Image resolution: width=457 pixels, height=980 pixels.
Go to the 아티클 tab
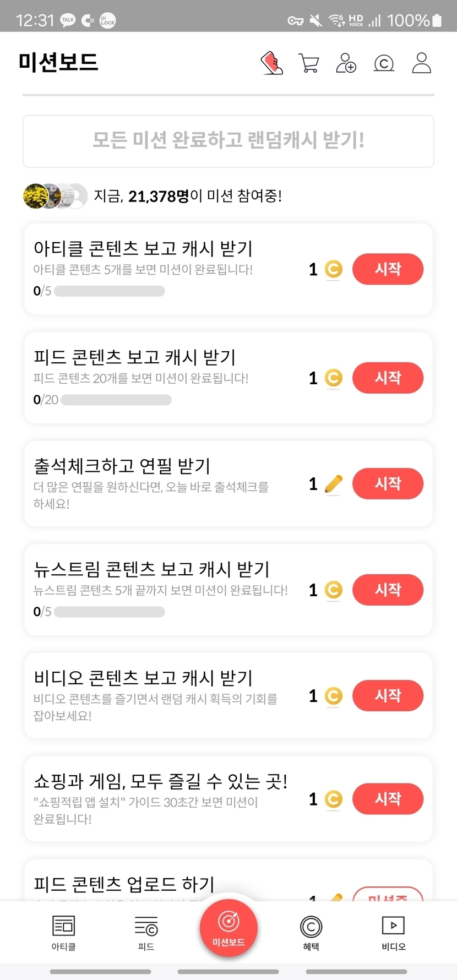point(63,933)
